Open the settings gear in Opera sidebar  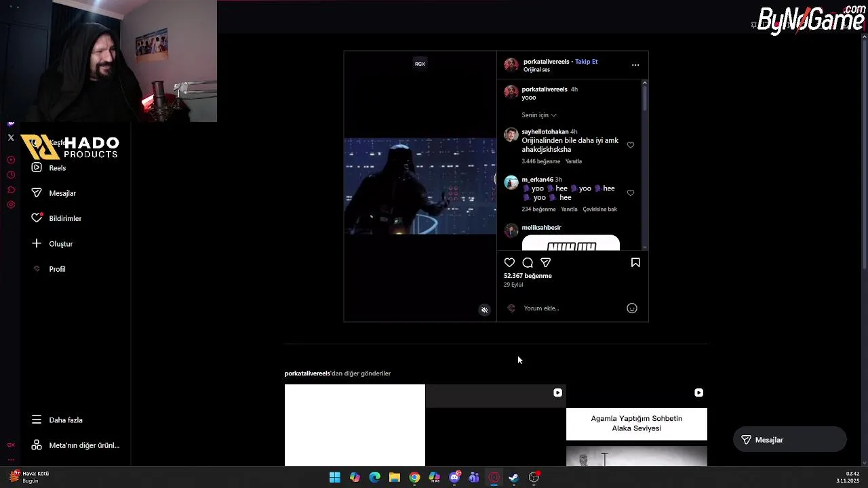point(11,205)
